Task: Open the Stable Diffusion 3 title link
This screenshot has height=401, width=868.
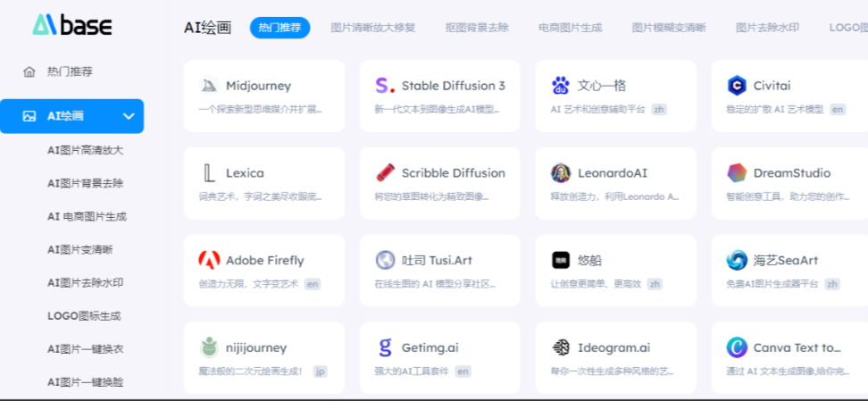Action: (454, 86)
